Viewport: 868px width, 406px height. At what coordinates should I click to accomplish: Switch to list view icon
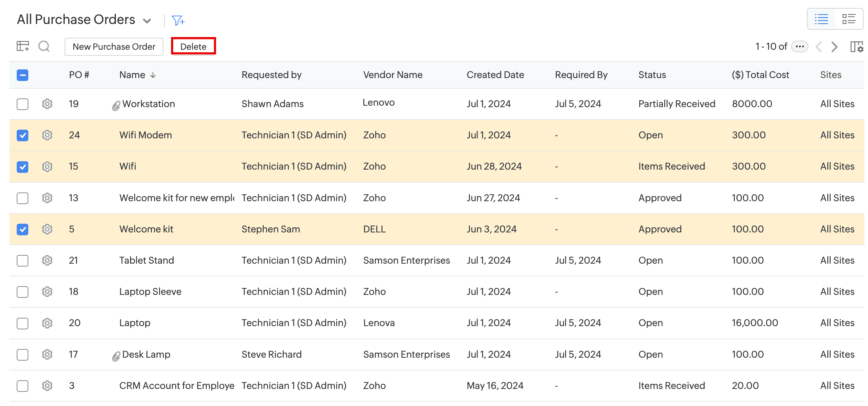[x=821, y=19]
